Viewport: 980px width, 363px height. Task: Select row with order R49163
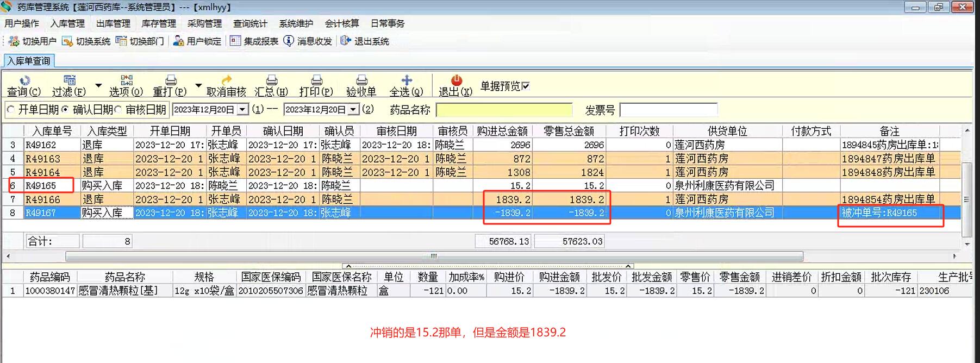point(481,159)
